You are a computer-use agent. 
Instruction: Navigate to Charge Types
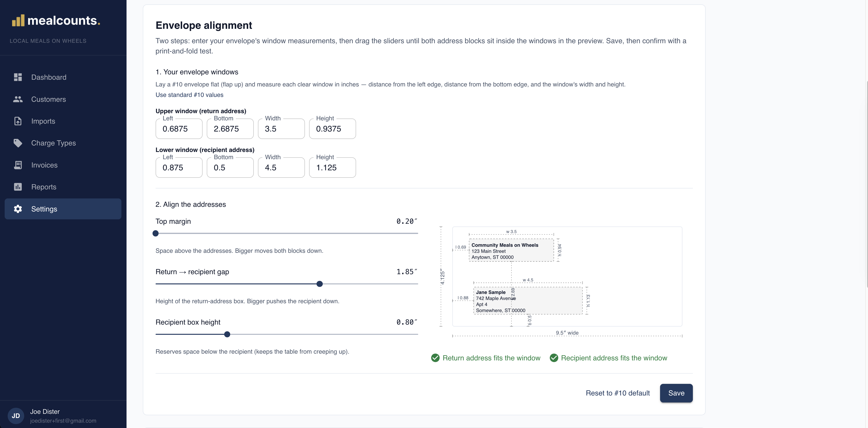63,143
